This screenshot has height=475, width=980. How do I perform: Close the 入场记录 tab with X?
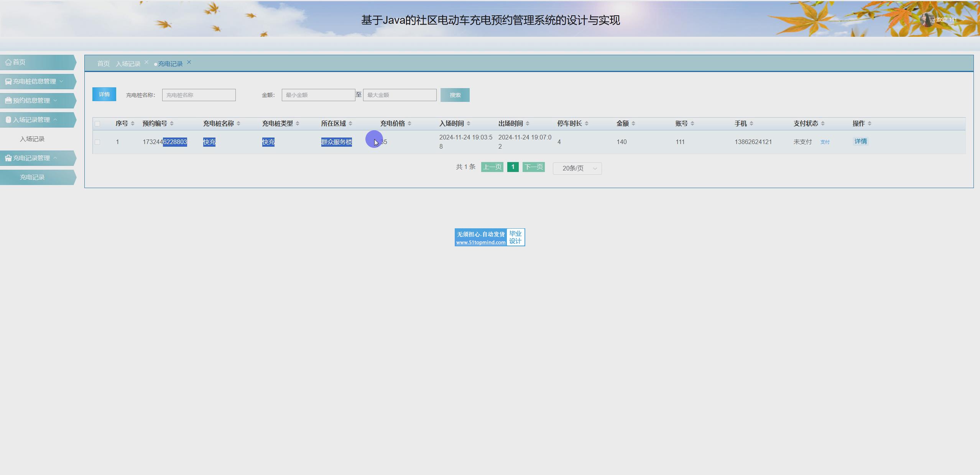pyautogui.click(x=146, y=62)
